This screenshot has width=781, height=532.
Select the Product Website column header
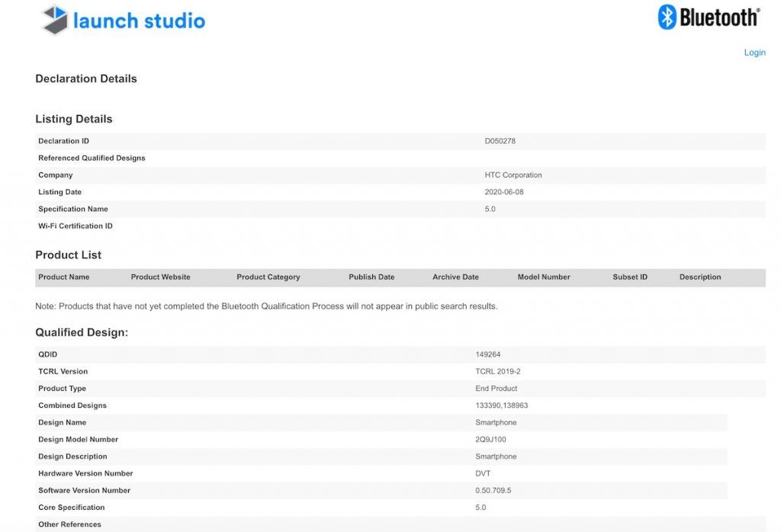point(160,277)
